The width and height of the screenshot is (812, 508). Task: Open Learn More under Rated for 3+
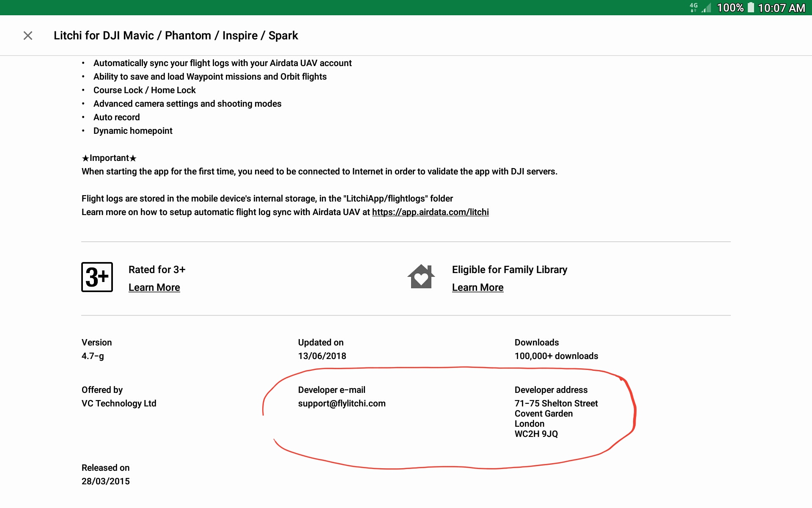[154, 287]
